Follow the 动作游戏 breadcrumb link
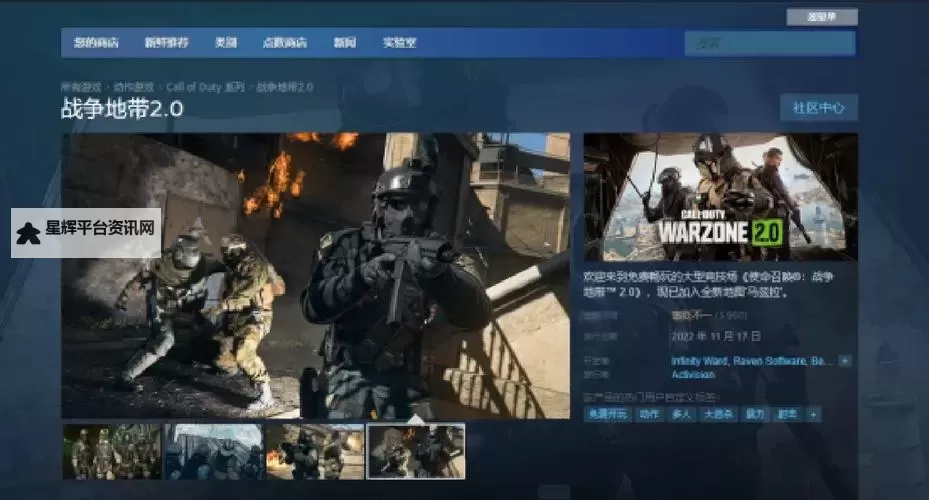Viewport: 929px width, 500px height. coord(134,87)
